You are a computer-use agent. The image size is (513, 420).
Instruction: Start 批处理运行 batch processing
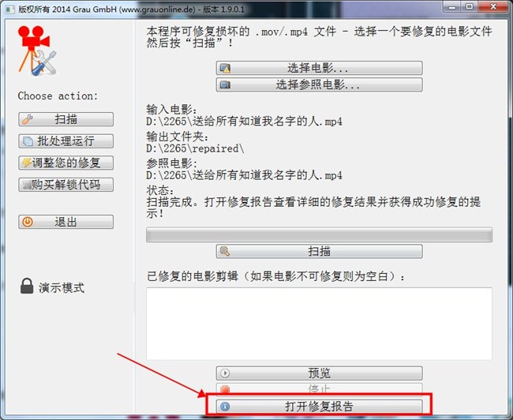coord(66,141)
